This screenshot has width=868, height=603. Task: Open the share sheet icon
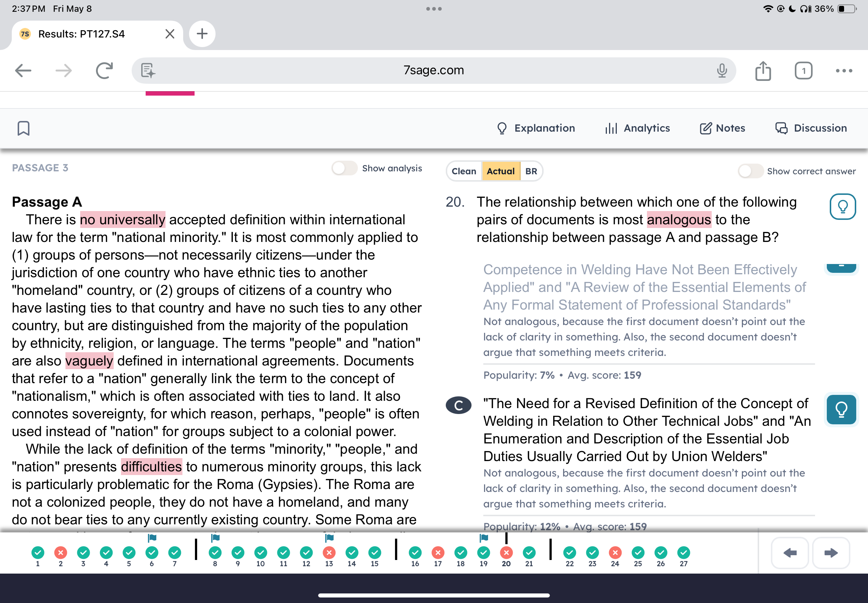tap(763, 71)
